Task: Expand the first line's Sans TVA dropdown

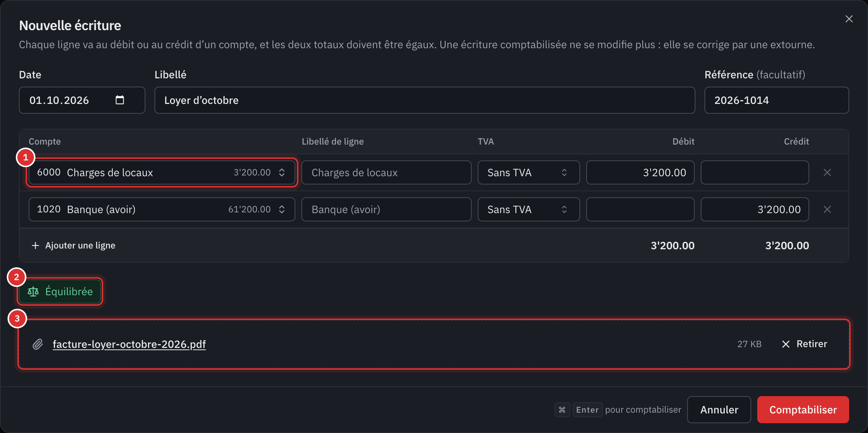Action: click(529, 172)
